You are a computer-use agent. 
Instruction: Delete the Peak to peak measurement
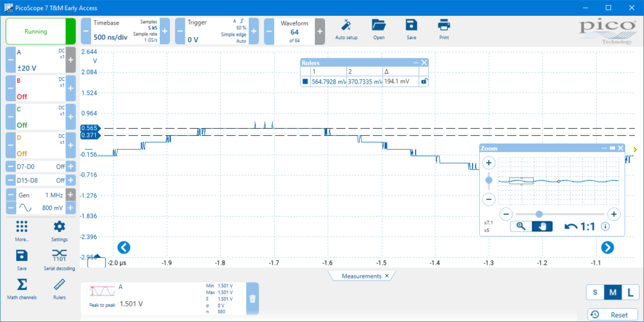point(252,299)
